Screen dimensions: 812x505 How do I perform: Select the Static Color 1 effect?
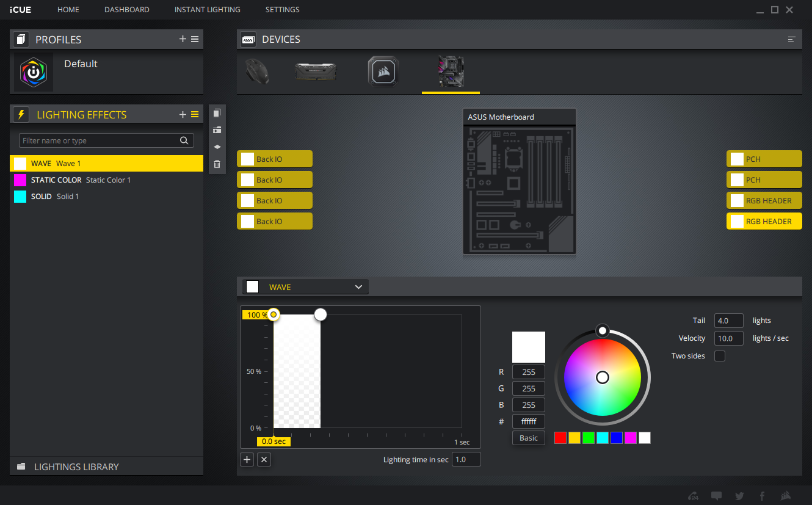tap(106, 180)
